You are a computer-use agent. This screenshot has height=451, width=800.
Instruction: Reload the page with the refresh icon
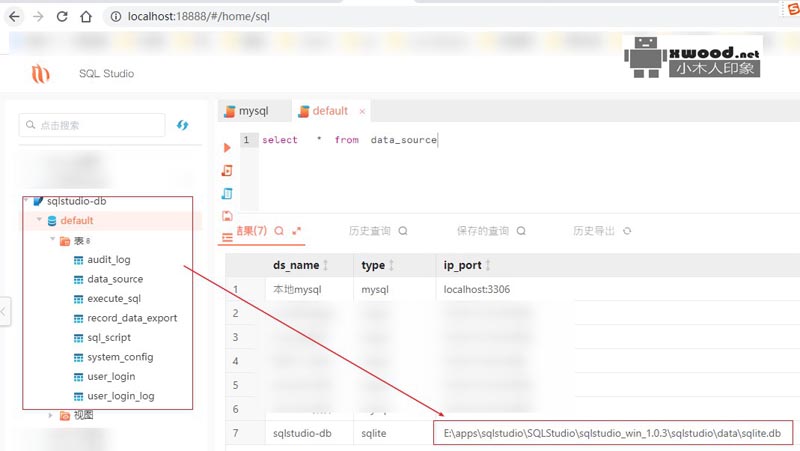(62, 16)
